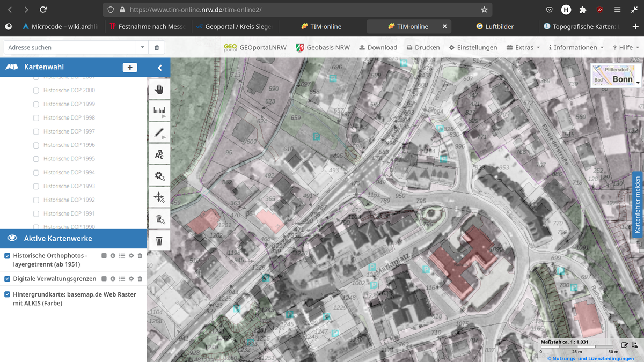
Task: Select the move object arrows tool
Action: tap(159, 197)
